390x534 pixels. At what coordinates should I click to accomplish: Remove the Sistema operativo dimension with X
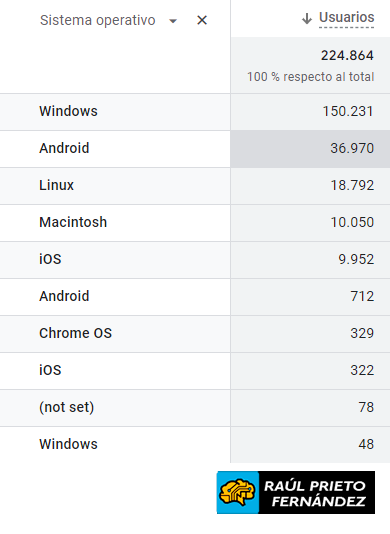point(202,20)
